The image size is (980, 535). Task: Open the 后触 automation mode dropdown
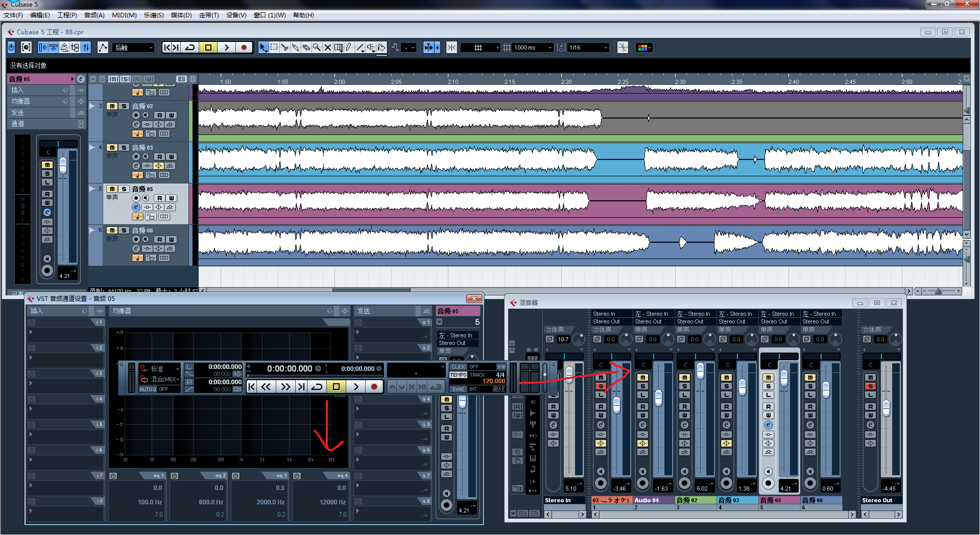133,48
